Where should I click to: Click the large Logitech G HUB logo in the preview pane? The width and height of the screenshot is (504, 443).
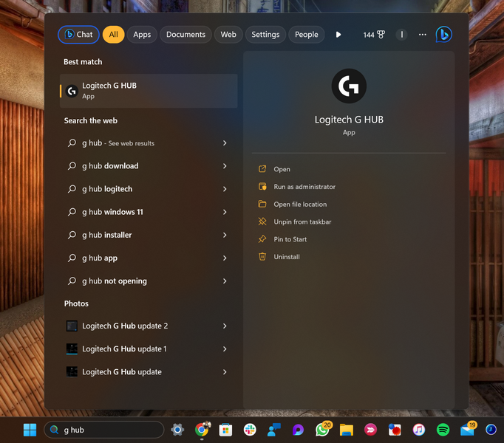[349, 86]
